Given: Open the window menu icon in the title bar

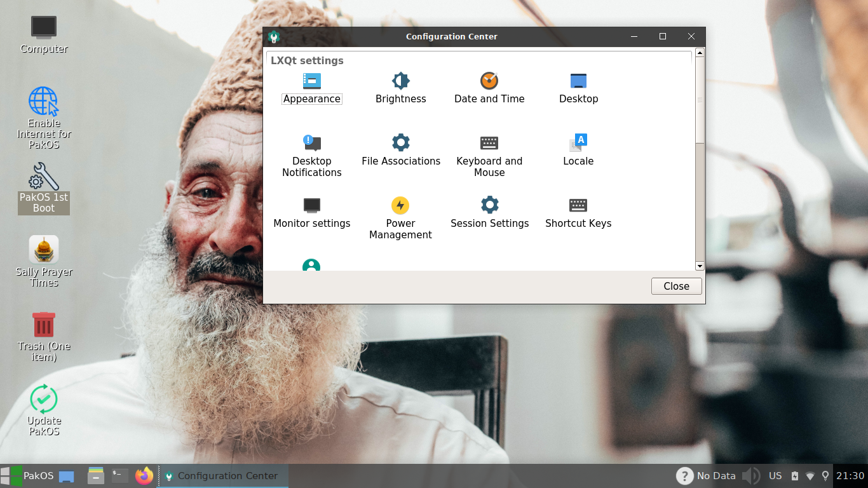Looking at the screenshot, I should [274, 37].
